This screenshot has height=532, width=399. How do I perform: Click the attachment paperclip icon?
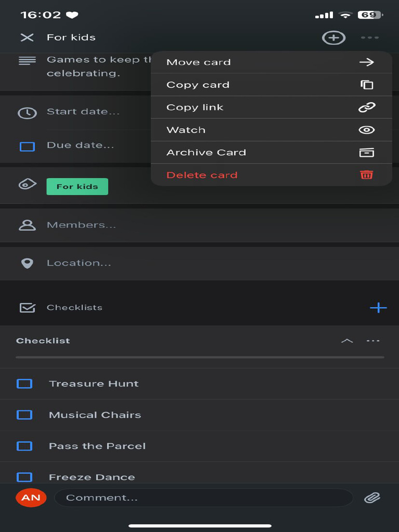coord(372,498)
